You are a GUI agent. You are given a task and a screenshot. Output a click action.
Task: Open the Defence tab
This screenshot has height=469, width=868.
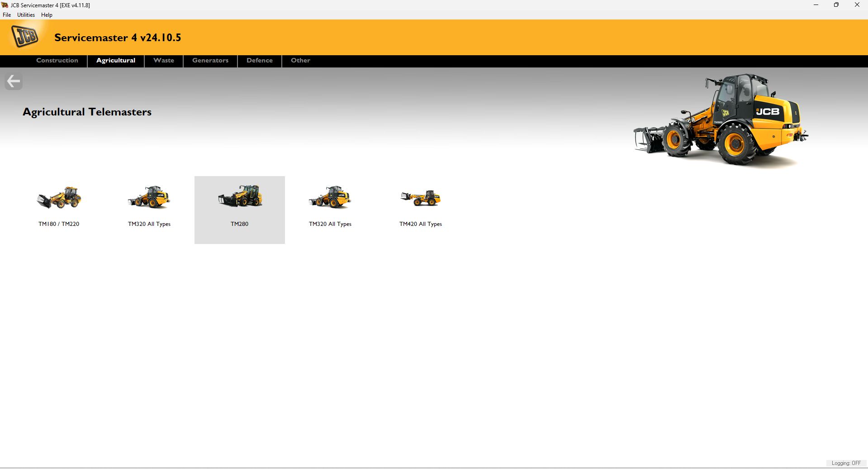coord(259,61)
